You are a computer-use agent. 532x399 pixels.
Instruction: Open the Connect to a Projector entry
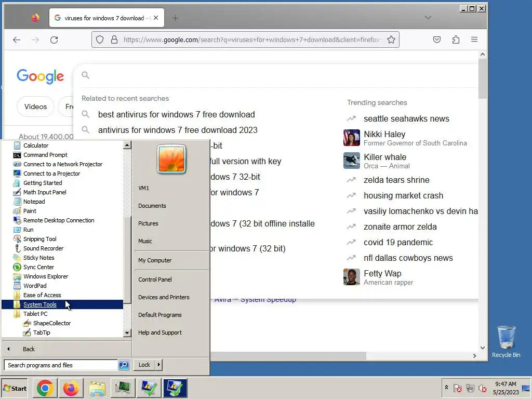coord(51,174)
